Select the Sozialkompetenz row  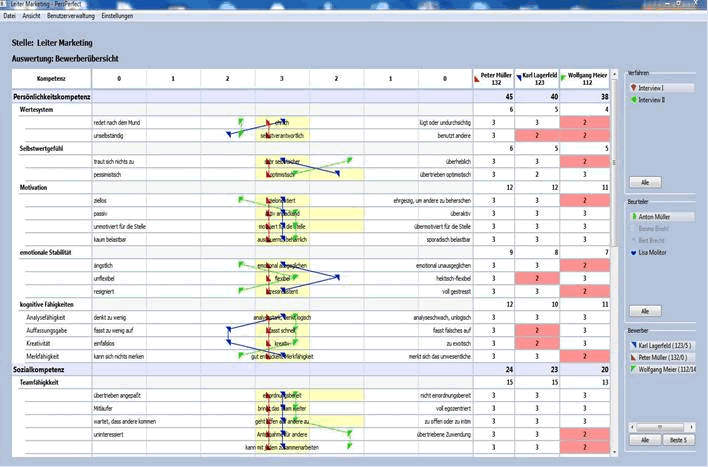pos(311,369)
